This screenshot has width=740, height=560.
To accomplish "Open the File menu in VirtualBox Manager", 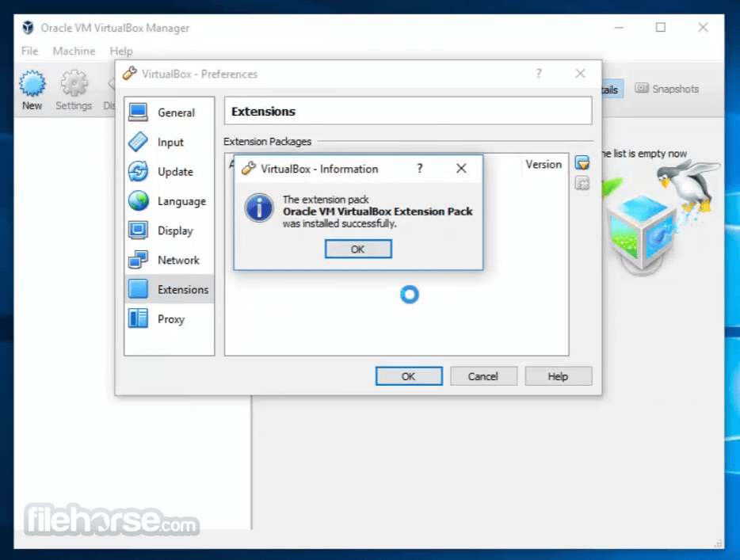I will pos(30,51).
